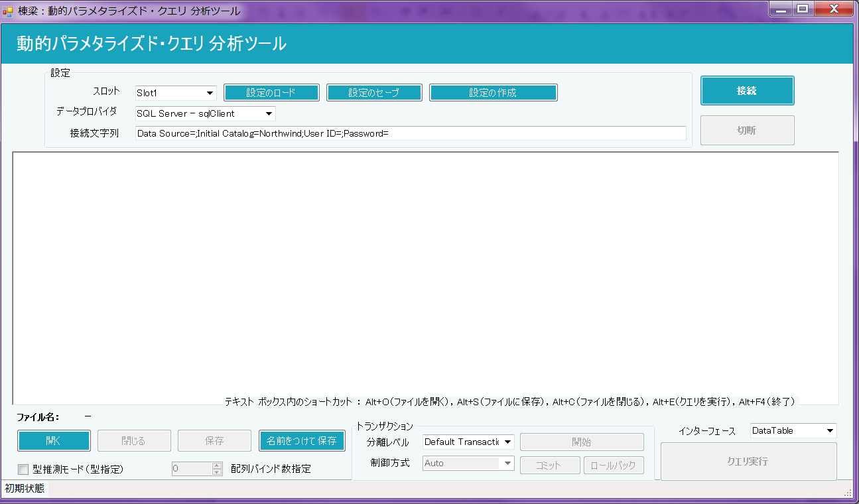Click the 設定のセーブ button
859x504 pixels.
[x=374, y=93]
